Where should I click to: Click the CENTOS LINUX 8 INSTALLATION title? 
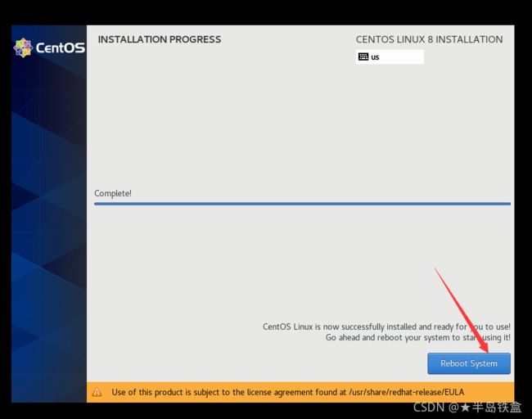pyautogui.click(x=429, y=39)
